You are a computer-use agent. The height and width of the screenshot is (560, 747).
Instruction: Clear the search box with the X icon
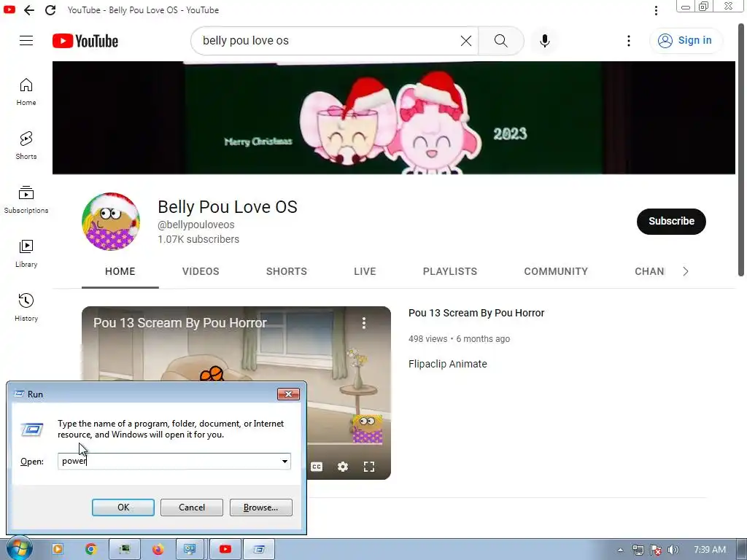point(466,41)
